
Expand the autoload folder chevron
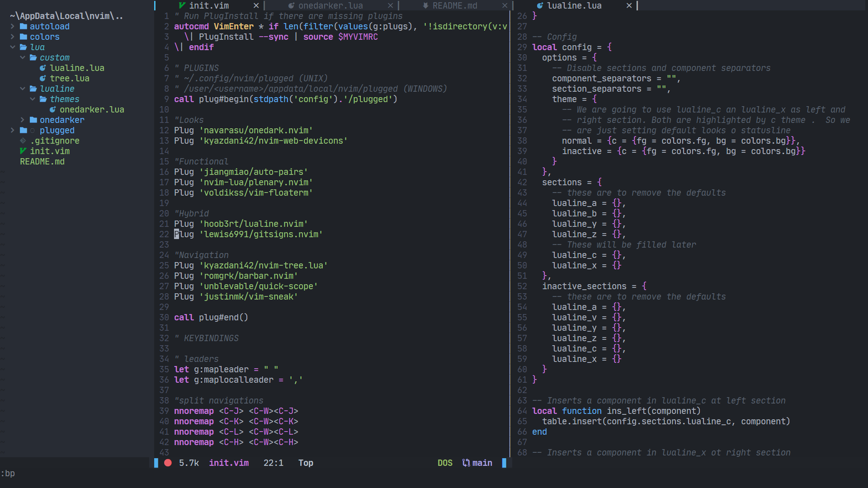(13, 26)
